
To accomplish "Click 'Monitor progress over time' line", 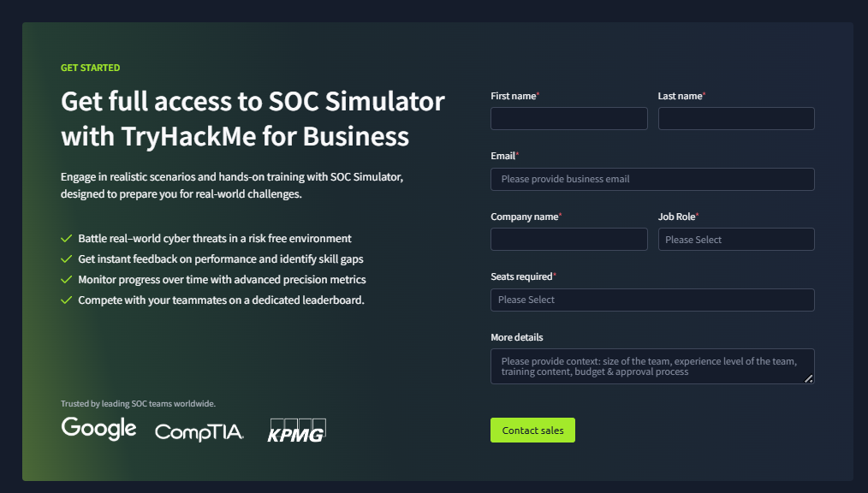I will click(222, 279).
